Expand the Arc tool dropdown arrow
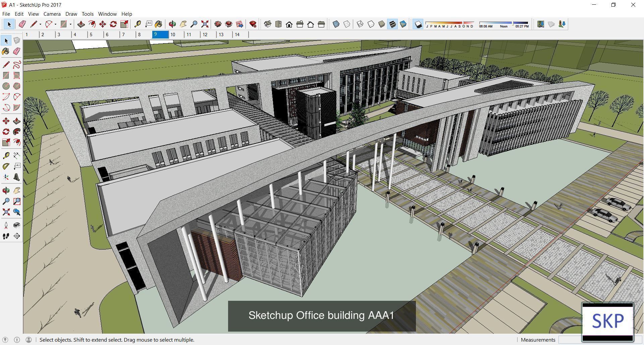Image resolution: width=644 pixels, height=345 pixels. [x=55, y=24]
